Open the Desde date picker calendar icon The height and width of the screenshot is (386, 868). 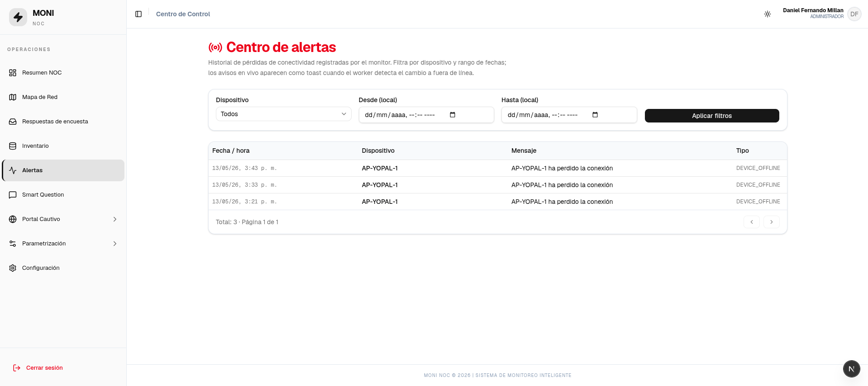(x=453, y=115)
